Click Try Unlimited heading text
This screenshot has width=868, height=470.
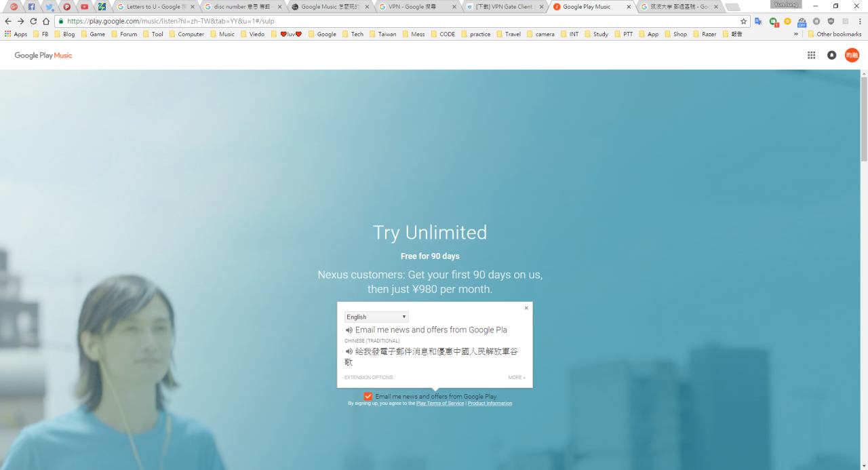(x=430, y=233)
